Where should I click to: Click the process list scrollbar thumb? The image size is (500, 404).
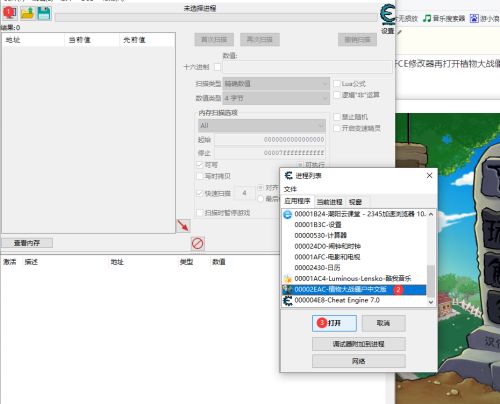431,280
